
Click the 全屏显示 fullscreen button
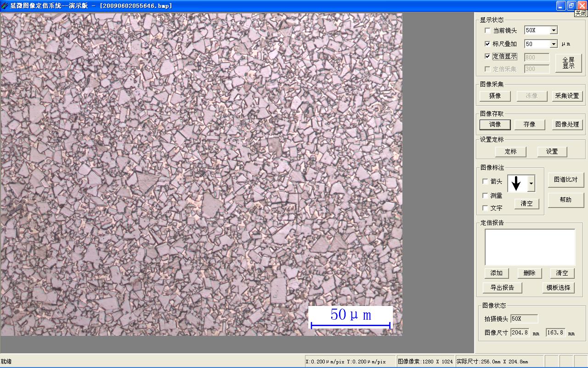pyautogui.click(x=568, y=63)
